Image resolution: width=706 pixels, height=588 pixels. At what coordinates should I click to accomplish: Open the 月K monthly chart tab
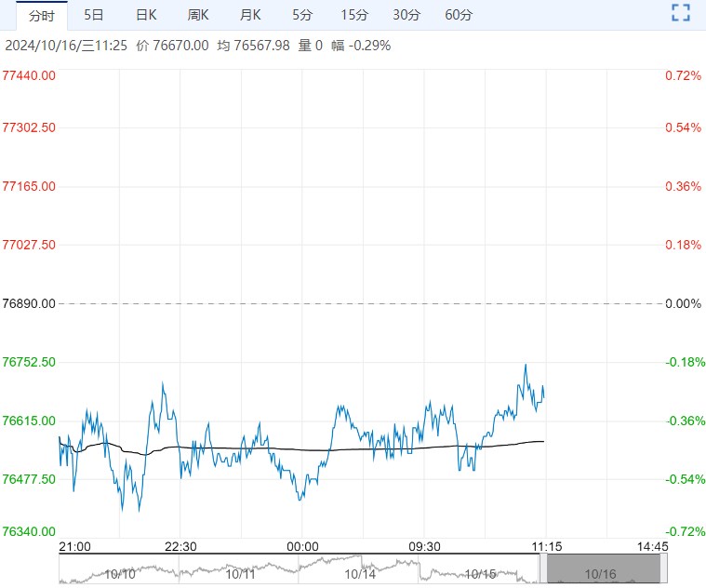click(x=250, y=15)
